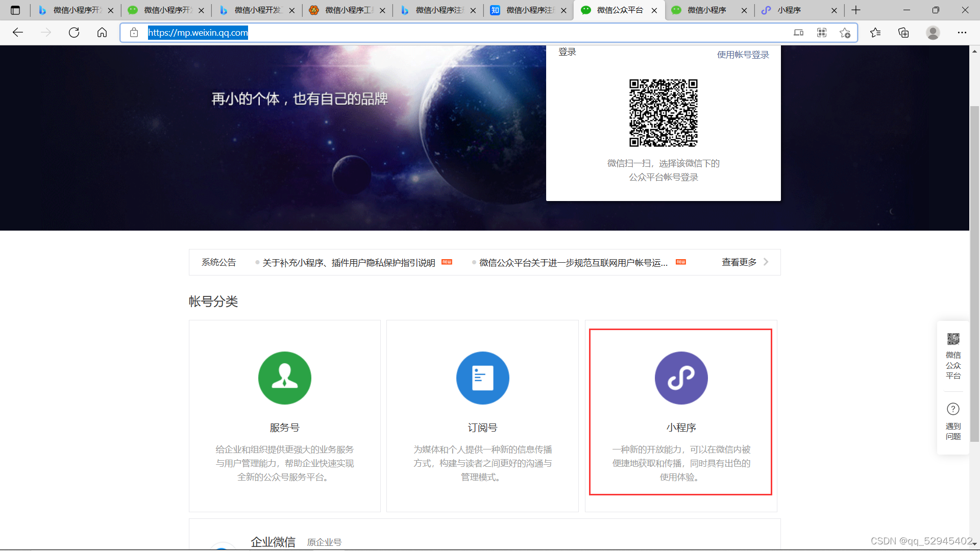The image size is (980, 551).
Task: Go forward to next page
Action: point(46,33)
